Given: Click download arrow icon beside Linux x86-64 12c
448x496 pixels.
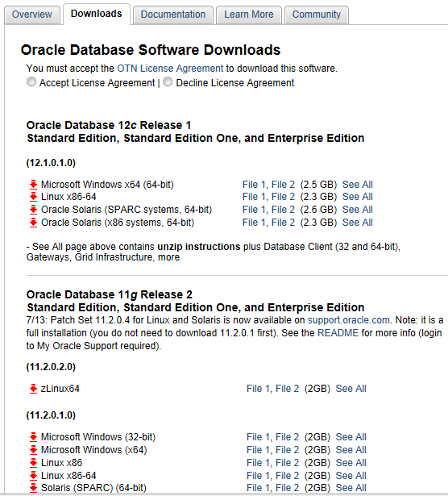Looking at the screenshot, I should pyautogui.click(x=33, y=197).
